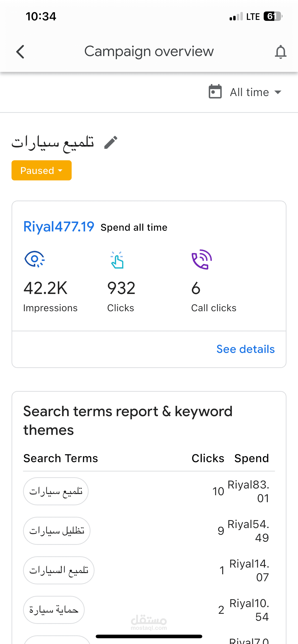
Task: Tap the battery level indicator
Action: coord(273,16)
